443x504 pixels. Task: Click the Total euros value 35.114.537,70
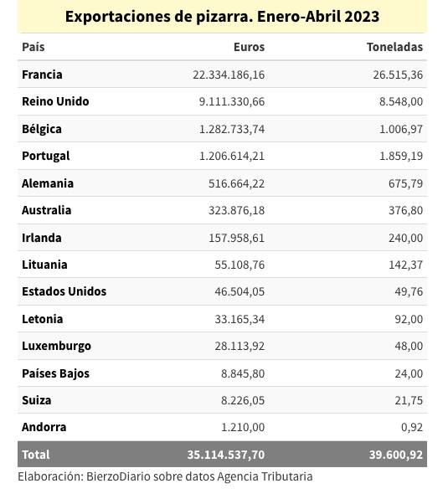226,455
